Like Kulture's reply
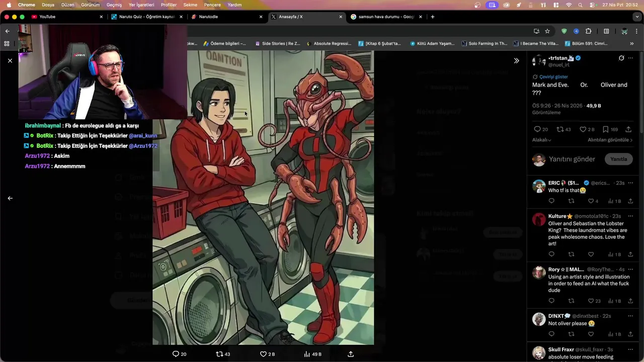 pyautogui.click(x=591, y=254)
